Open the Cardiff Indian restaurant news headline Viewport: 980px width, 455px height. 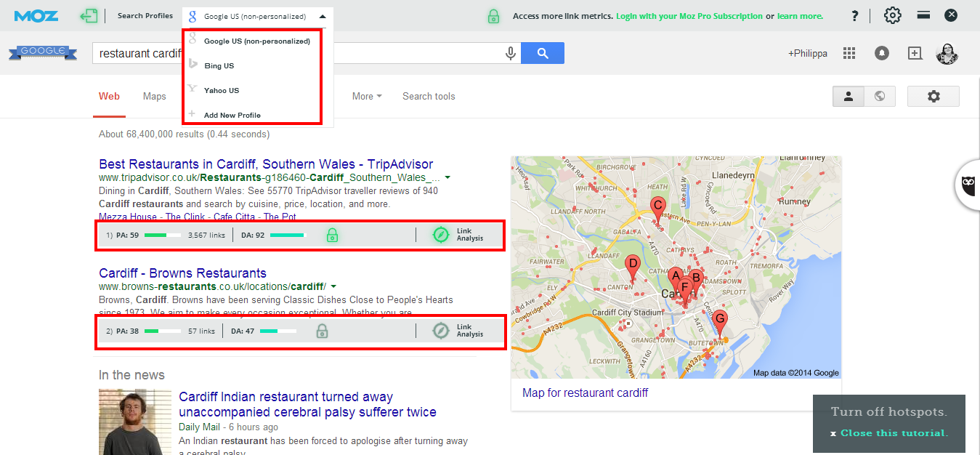tap(307, 405)
